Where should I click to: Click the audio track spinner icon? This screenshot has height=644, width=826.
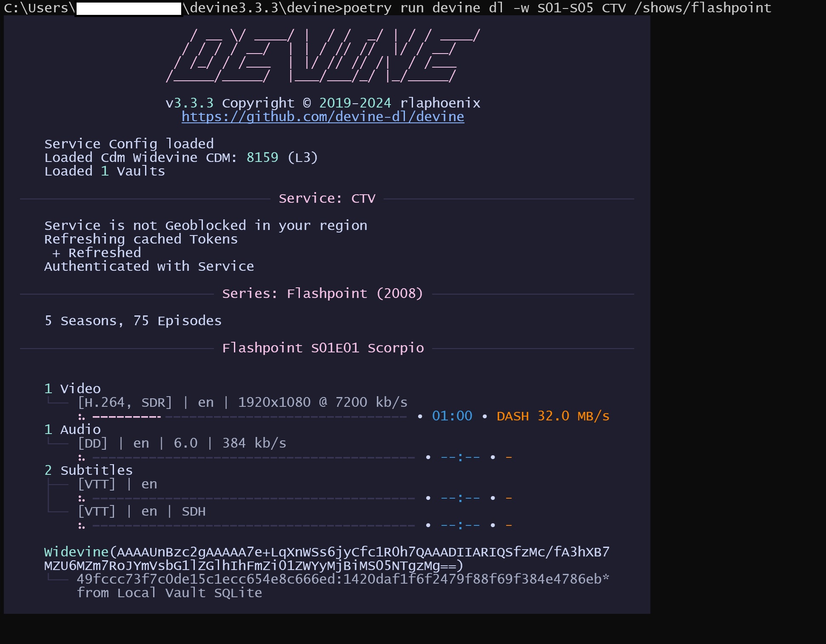pyautogui.click(x=81, y=457)
